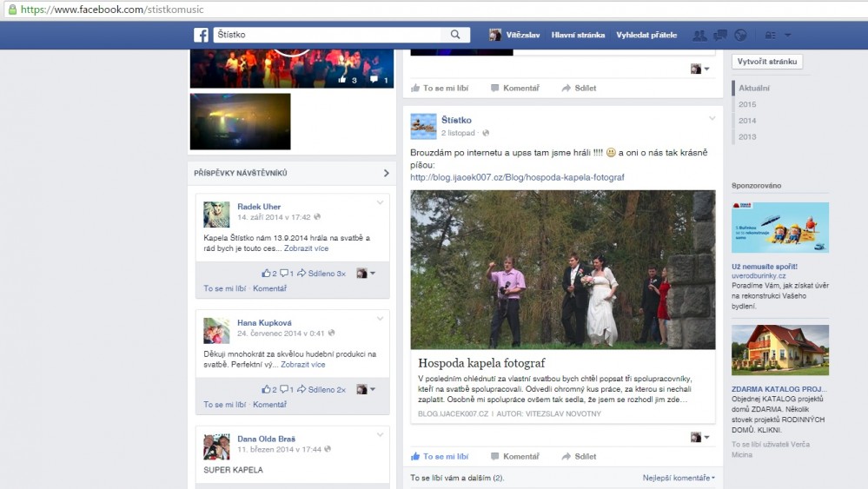The width and height of the screenshot is (868, 489).
Task: Click Komentář icon under wedding post
Action: tap(514, 456)
